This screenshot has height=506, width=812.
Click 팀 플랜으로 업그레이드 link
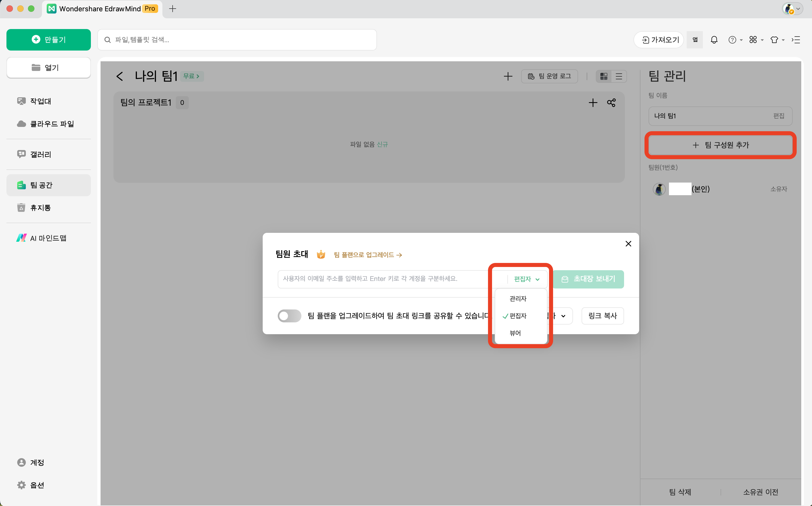[x=367, y=255]
